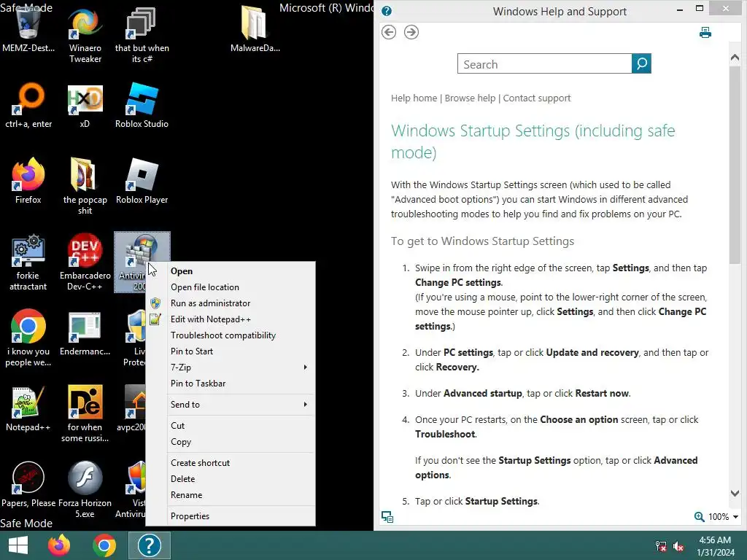
Task: Click the Help home link
Action: coord(414,98)
